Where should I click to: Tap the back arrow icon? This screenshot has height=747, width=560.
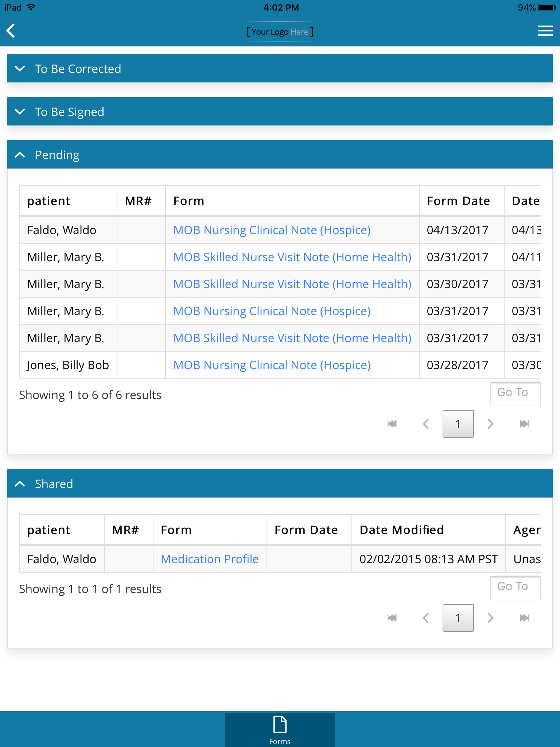(11, 31)
